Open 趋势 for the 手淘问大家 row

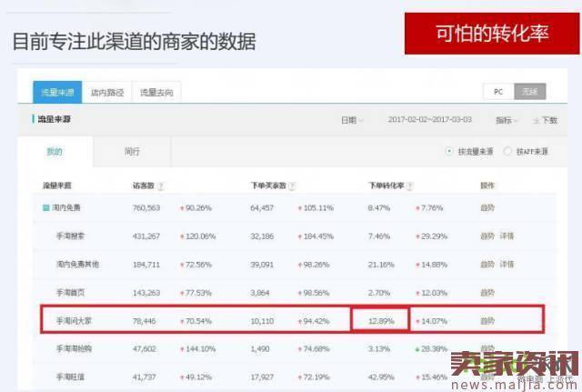coord(487,321)
